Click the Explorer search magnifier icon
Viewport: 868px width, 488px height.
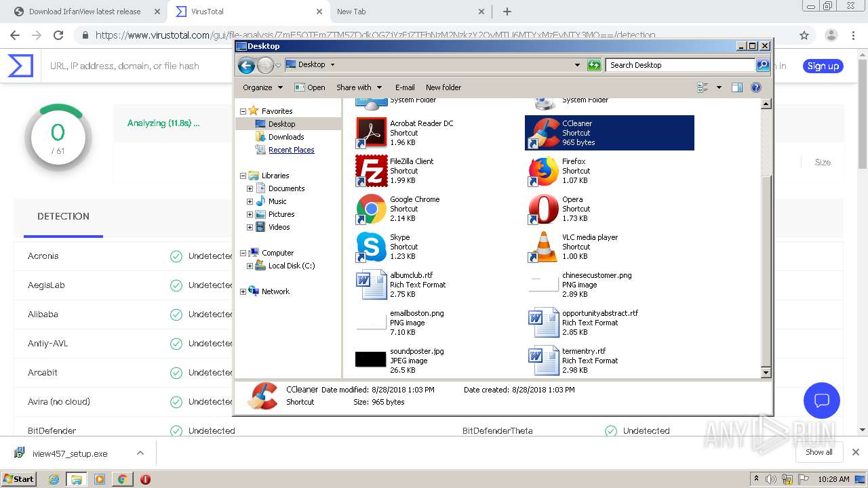(763, 65)
